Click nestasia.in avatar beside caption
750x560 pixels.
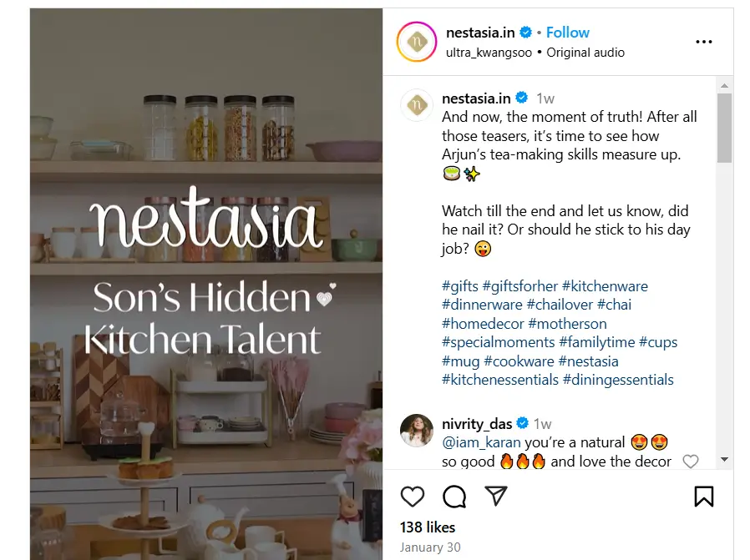417,106
